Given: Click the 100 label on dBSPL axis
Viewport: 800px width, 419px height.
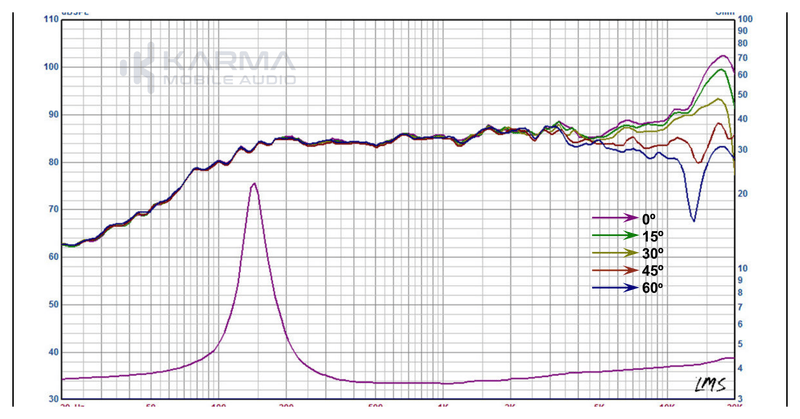Looking at the screenshot, I should coord(52,67).
